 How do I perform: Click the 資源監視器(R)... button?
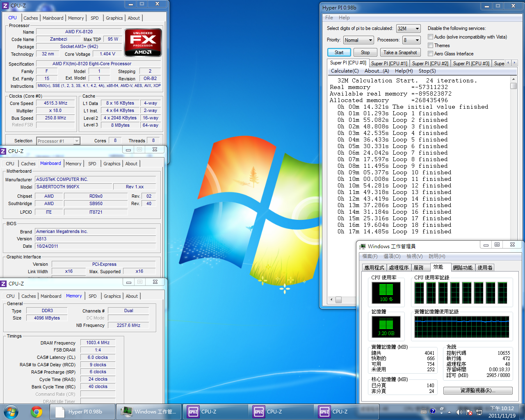click(478, 390)
